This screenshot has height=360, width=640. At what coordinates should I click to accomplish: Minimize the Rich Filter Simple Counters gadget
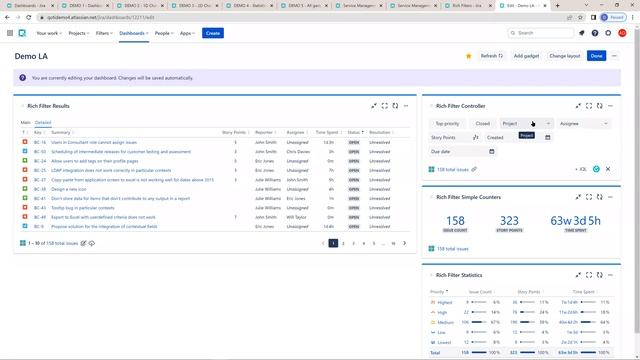578,197
